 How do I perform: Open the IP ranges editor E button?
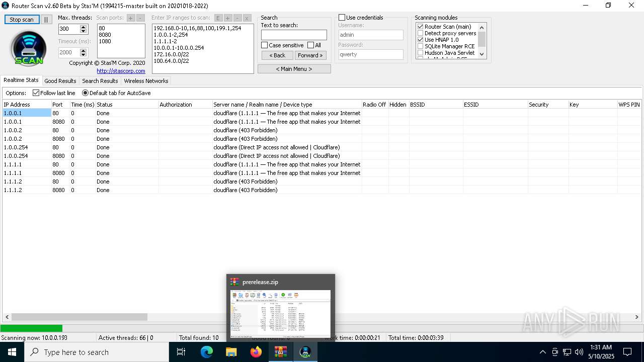[x=218, y=18]
